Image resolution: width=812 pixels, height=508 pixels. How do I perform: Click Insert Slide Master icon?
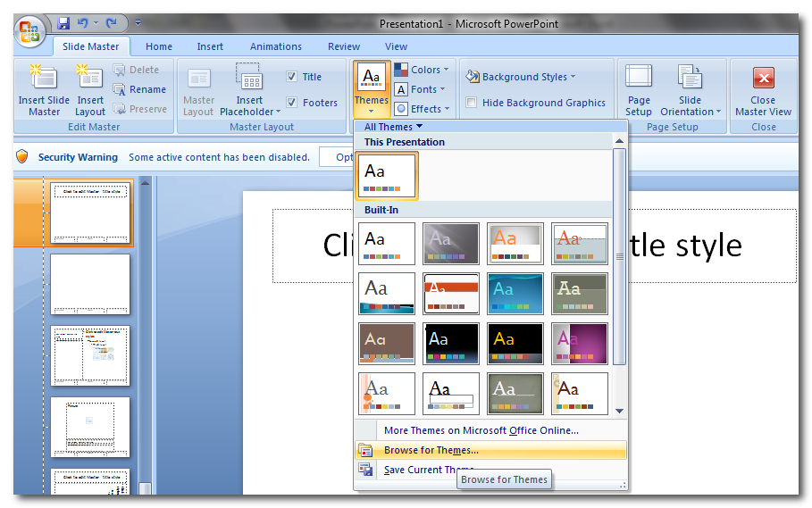coord(44,79)
